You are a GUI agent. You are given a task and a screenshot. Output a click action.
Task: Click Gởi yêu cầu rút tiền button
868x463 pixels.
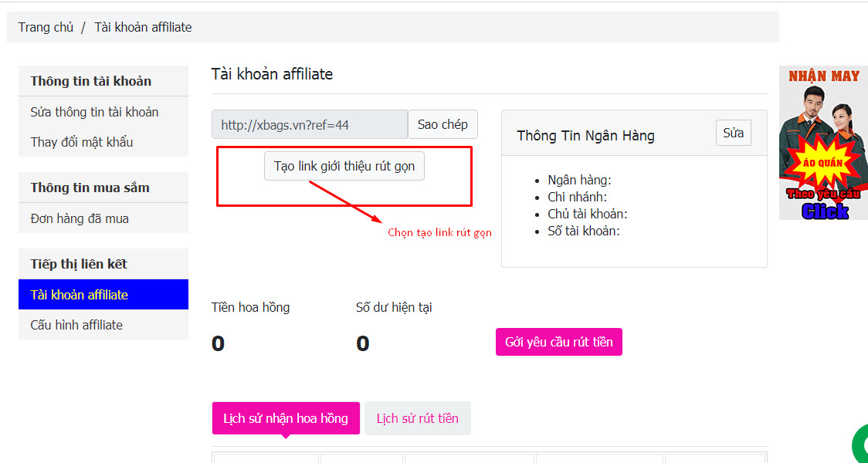[558, 342]
